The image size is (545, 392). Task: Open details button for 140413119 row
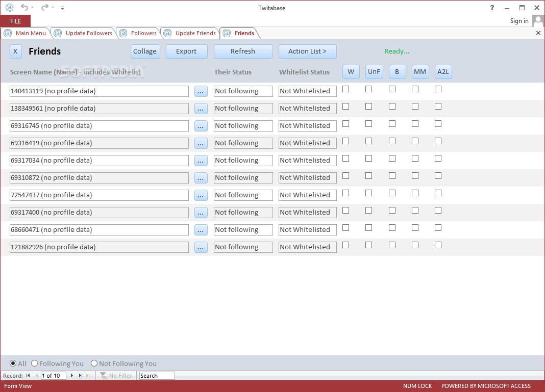click(x=201, y=91)
